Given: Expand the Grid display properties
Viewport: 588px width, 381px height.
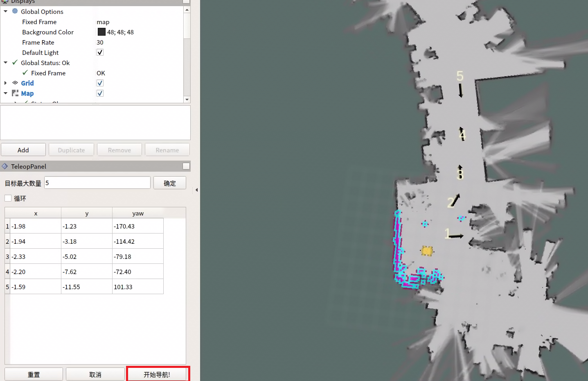Looking at the screenshot, I should click(6, 83).
